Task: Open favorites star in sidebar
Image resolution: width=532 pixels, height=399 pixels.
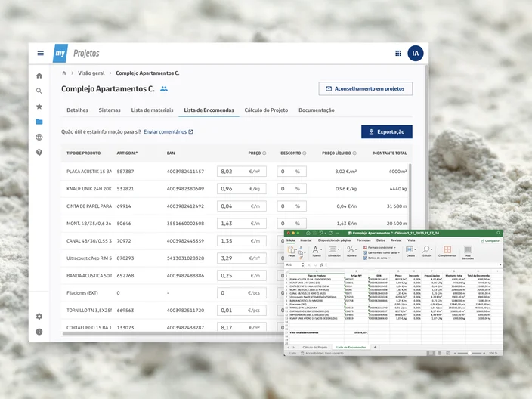Action: point(39,107)
